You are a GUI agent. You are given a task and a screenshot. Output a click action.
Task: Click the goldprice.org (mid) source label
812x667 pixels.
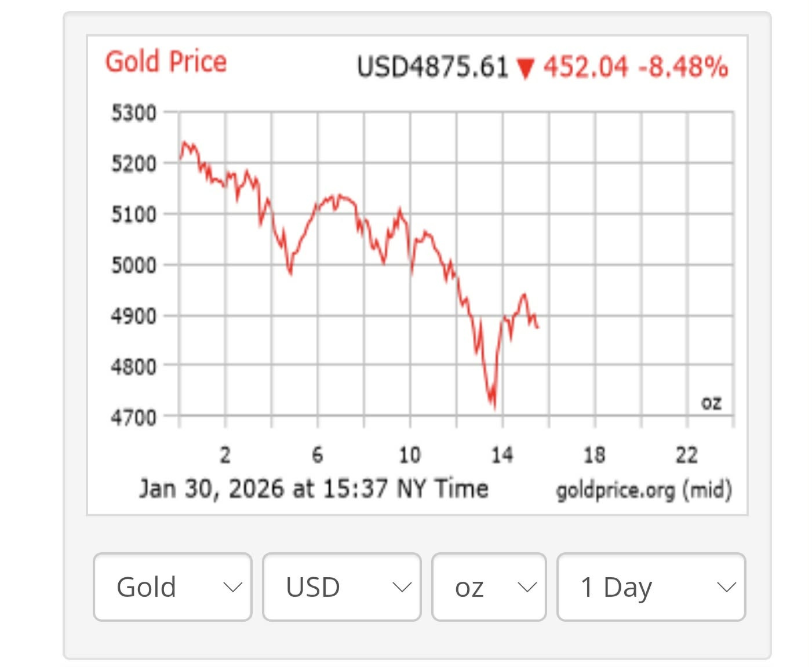tap(643, 490)
